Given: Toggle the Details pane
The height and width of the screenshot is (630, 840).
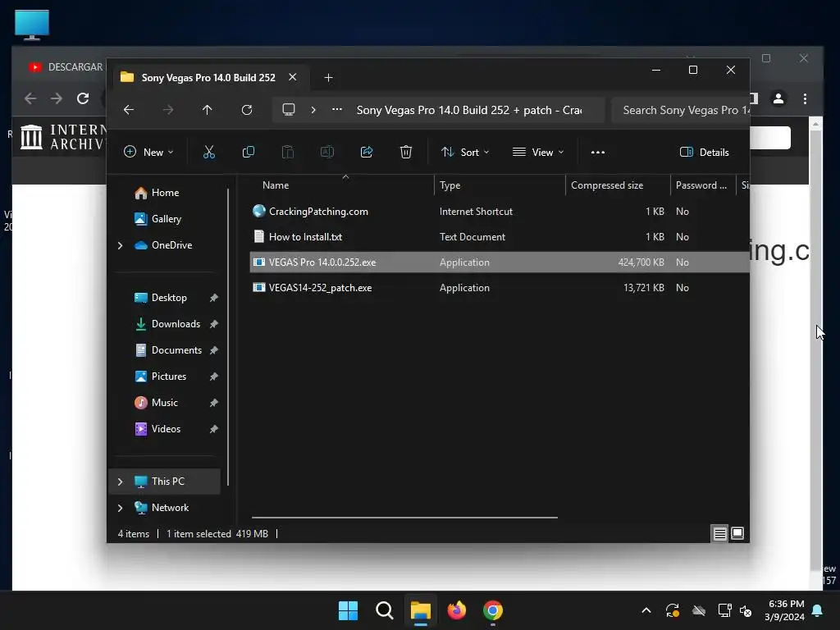Looking at the screenshot, I should coord(704,152).
